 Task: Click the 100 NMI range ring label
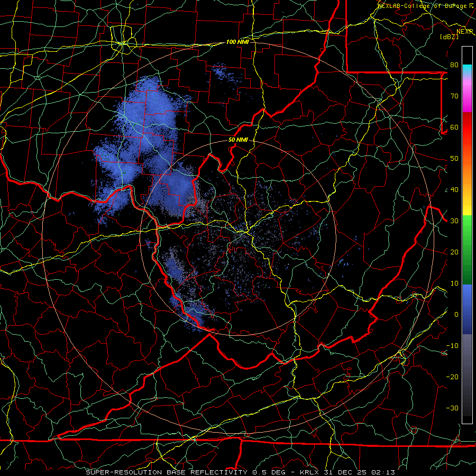[x=237, y=42]
